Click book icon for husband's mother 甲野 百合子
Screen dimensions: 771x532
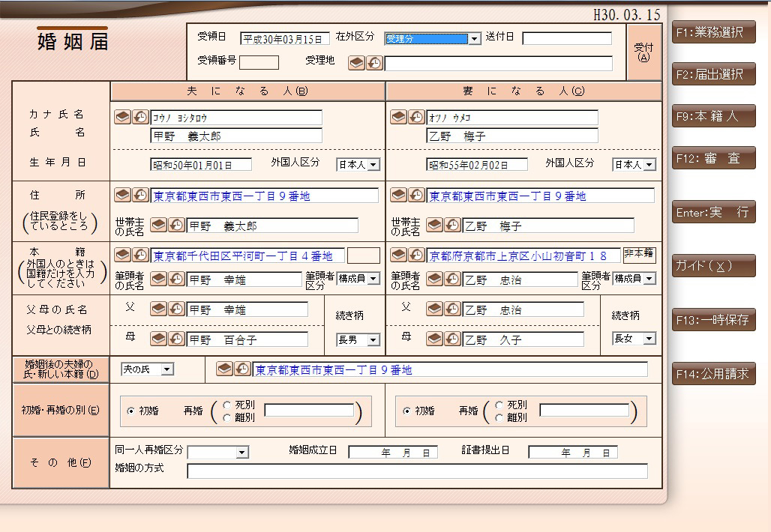coord(158,339)
